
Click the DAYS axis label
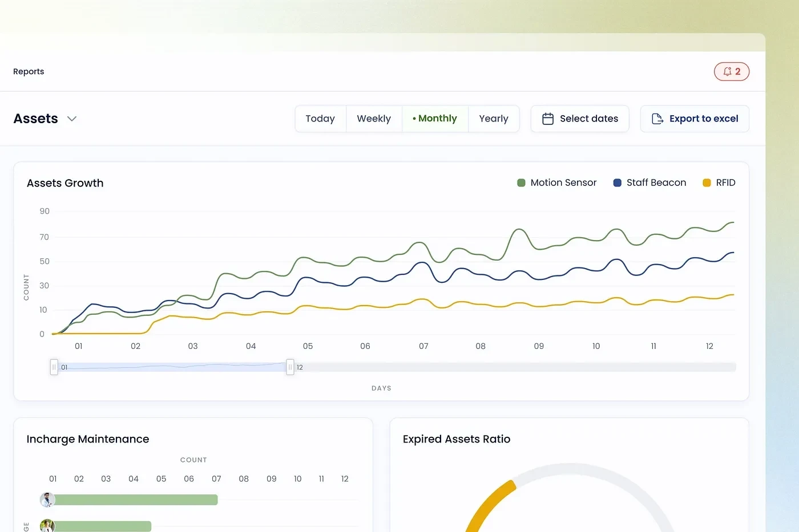coord(381,388)
